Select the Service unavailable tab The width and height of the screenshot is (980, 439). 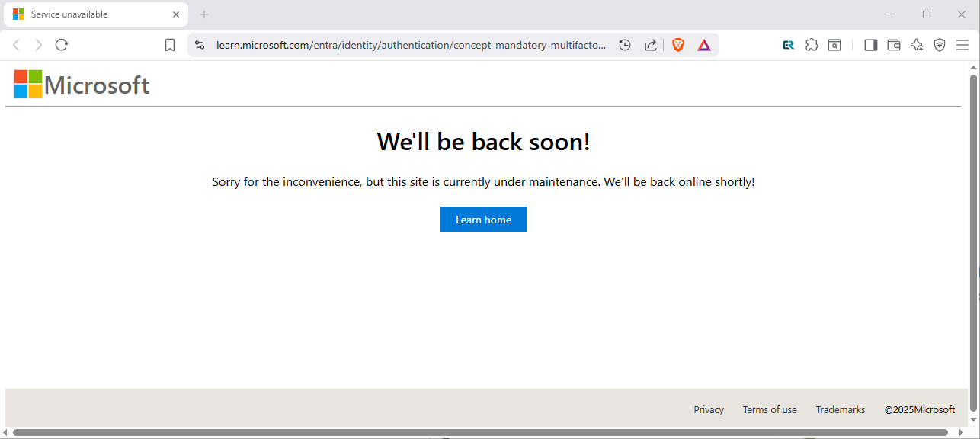(x=96, y=14)
